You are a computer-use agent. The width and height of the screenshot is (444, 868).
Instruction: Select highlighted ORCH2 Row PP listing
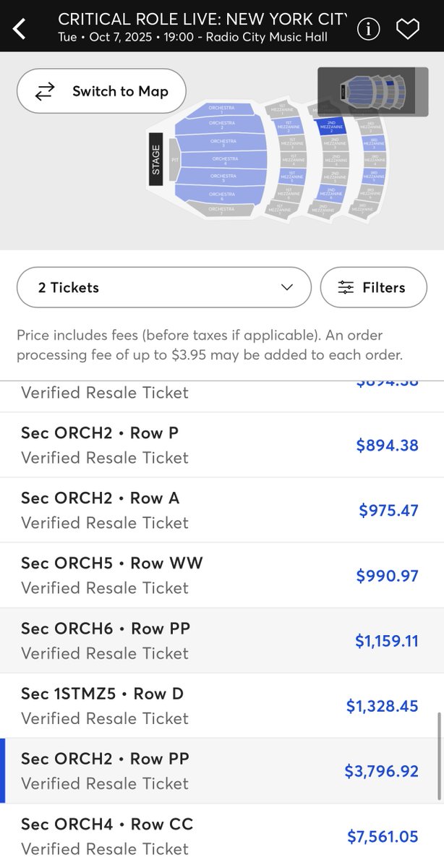(222, 770)
